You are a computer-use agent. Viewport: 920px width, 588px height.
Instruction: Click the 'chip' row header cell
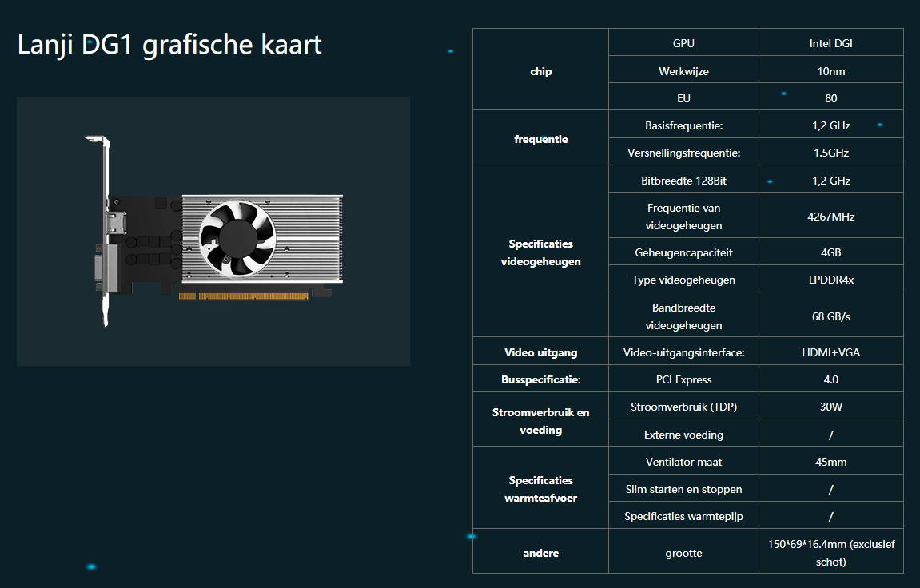pyautogui.click(x=540, y=70)
